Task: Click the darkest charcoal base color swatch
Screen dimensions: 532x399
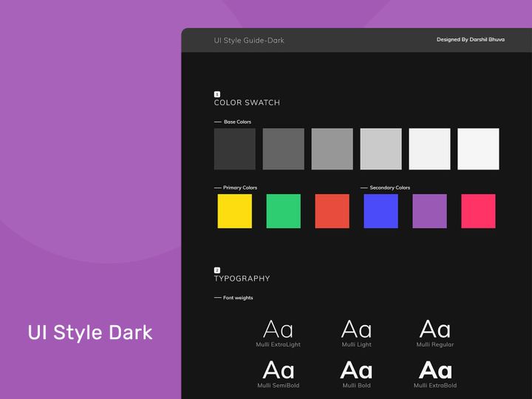Action: (235, 149)
